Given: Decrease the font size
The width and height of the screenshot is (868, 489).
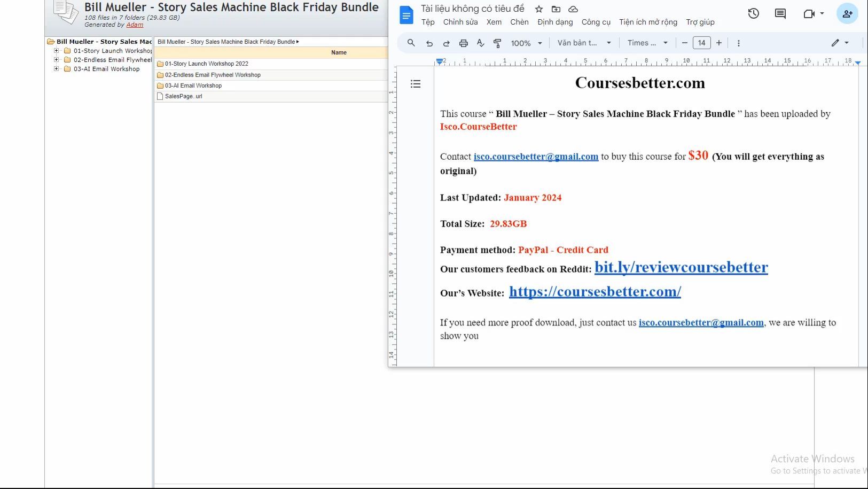Looking at the screenshot, I should [x=684, y=43].
